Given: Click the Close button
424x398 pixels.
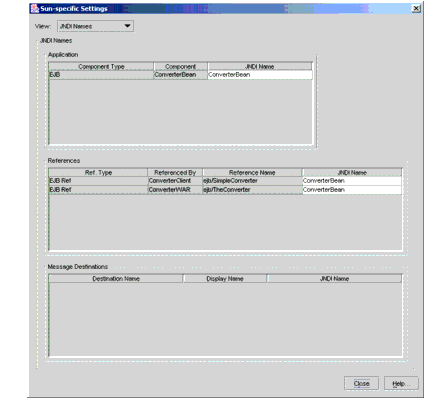Looking at the screenshot, I should point(361,383).
